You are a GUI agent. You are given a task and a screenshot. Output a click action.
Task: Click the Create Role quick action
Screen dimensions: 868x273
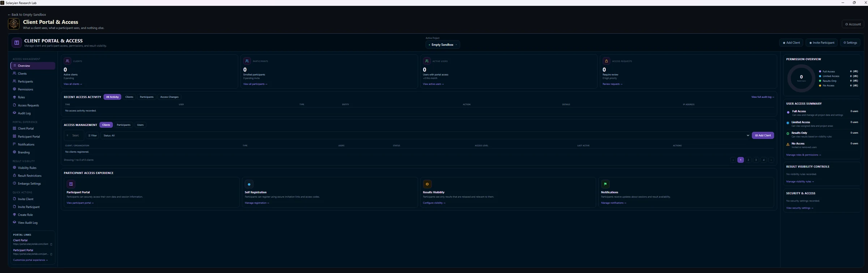coord(33,215)
